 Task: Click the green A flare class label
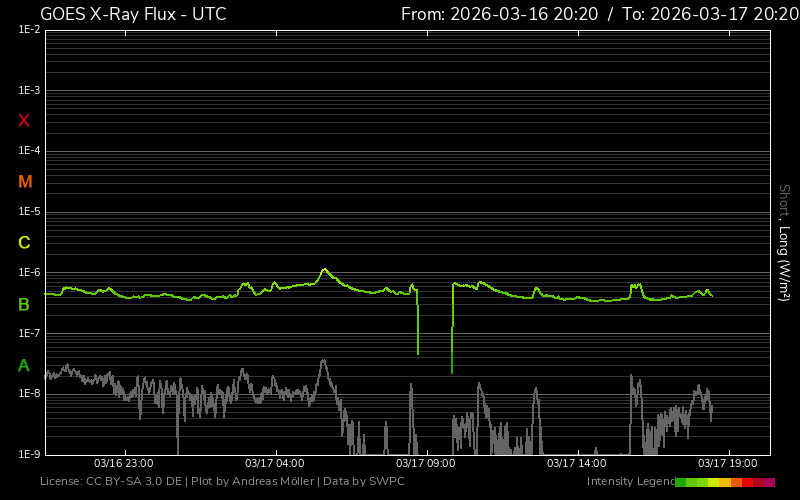(x=23, y=365)
